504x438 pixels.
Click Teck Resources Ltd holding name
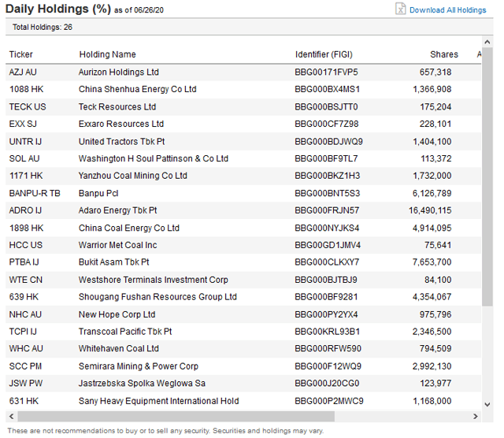click(117, 107)
